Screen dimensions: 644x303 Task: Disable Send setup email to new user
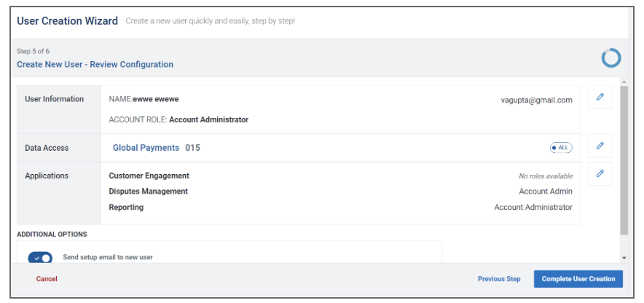[x=40, y=258]
